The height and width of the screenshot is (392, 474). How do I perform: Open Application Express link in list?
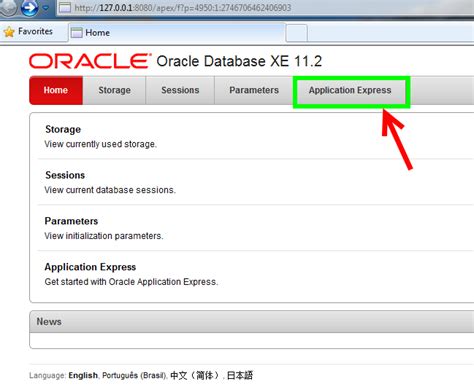[90, 267]
